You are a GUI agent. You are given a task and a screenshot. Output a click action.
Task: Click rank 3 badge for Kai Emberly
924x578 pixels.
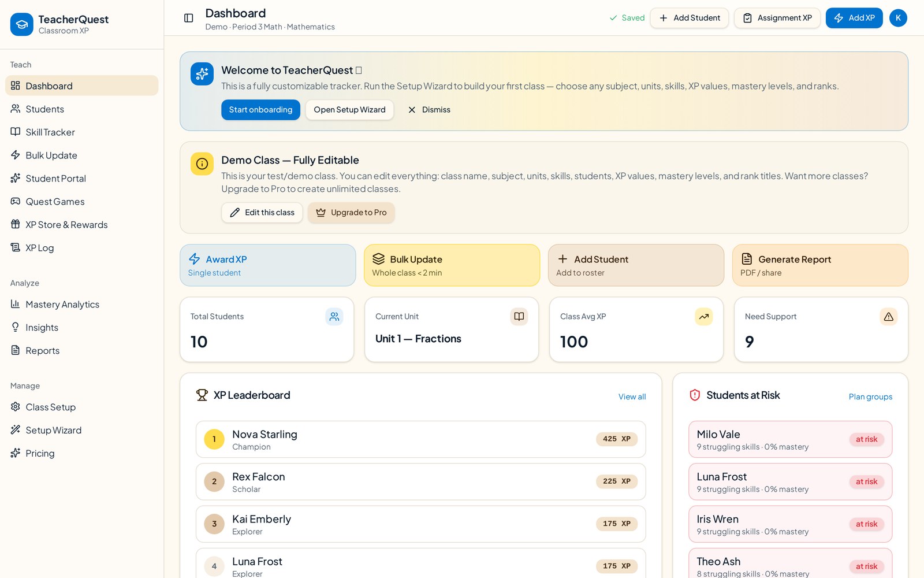[x=214, y=524]
